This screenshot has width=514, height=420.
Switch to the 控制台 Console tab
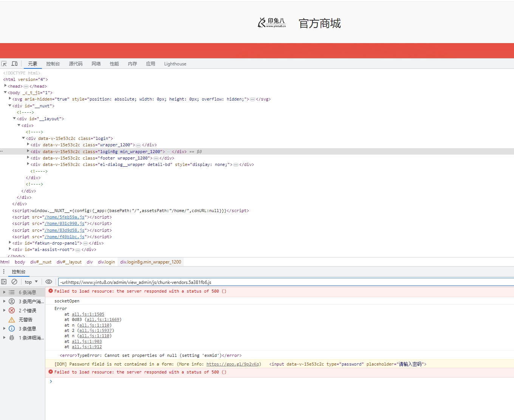(x=53, y=64)
